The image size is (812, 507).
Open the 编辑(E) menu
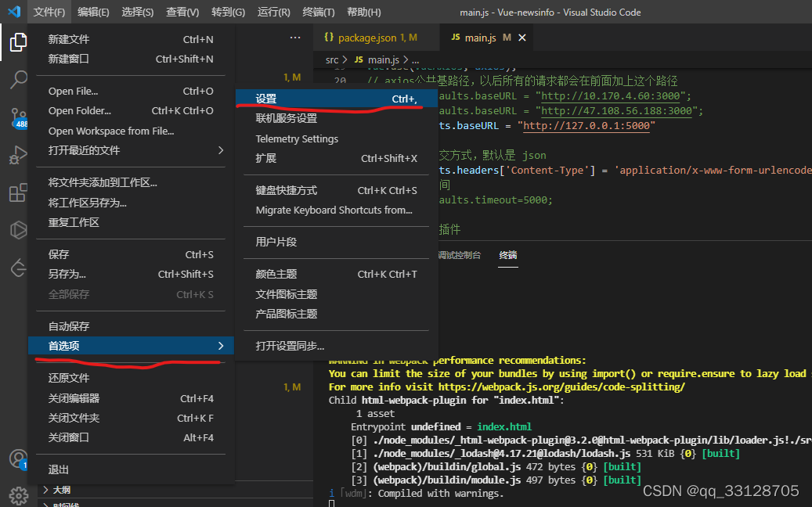[93, 12]
